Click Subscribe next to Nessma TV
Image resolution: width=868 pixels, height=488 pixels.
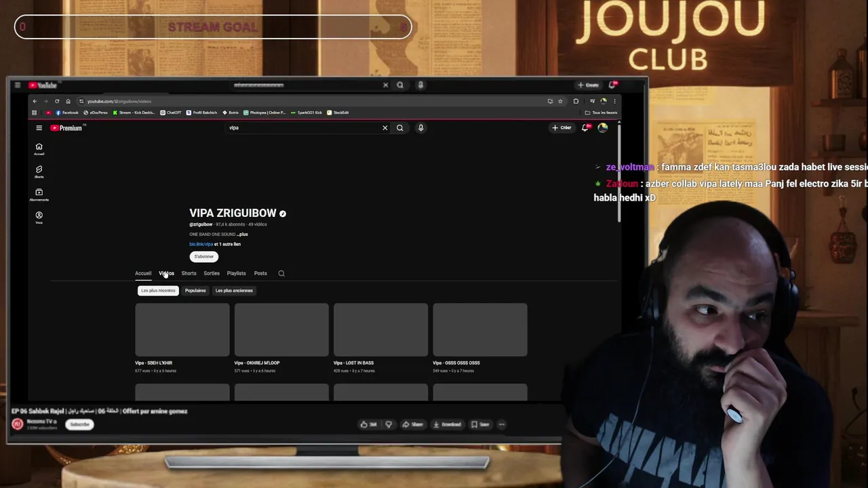click(79, 424)
